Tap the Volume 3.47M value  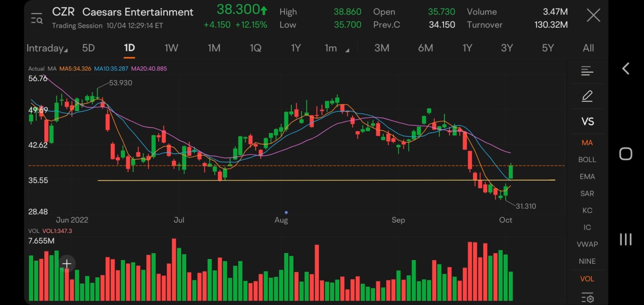pyautogui.click(x=555, y=12)
